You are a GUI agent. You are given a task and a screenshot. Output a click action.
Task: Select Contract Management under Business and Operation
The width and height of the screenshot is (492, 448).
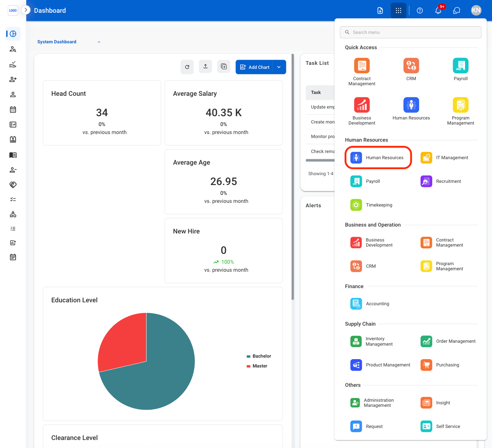pyautogui.click(x=442, y=243)
